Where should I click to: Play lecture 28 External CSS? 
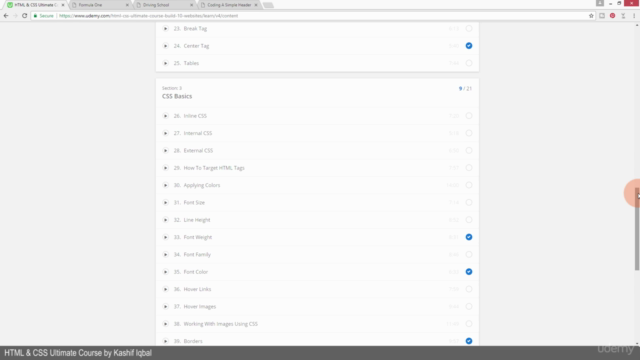click(165, 151)
